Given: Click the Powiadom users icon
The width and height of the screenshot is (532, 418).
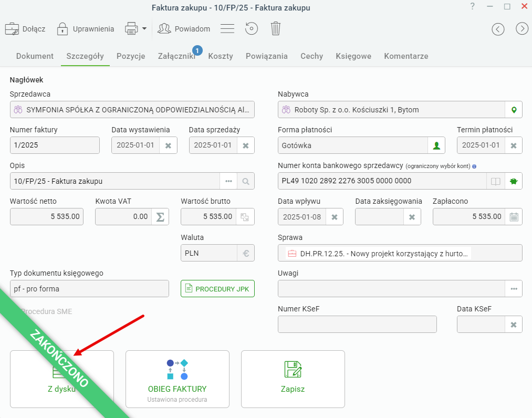Looking at the screenshot, I should (164, 28).
